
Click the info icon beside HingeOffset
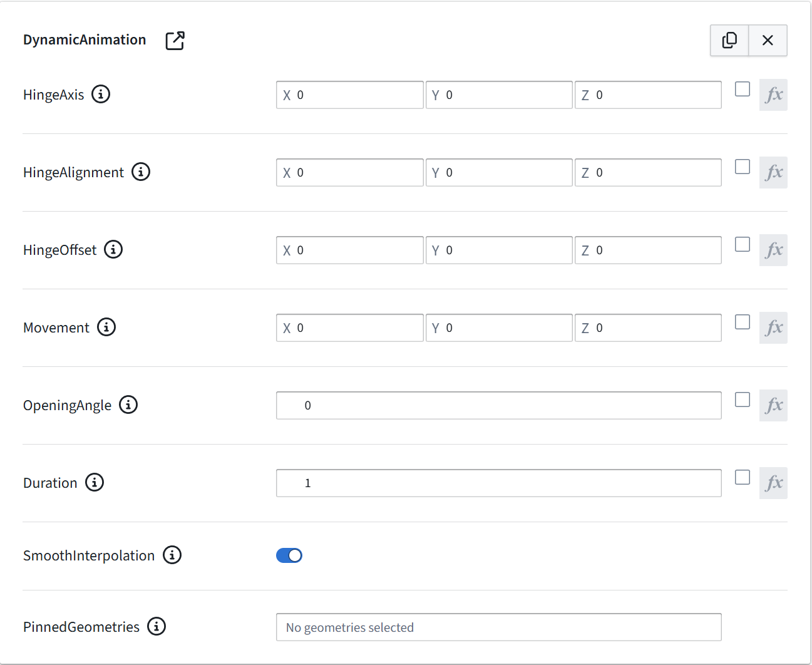click(113, 249)
